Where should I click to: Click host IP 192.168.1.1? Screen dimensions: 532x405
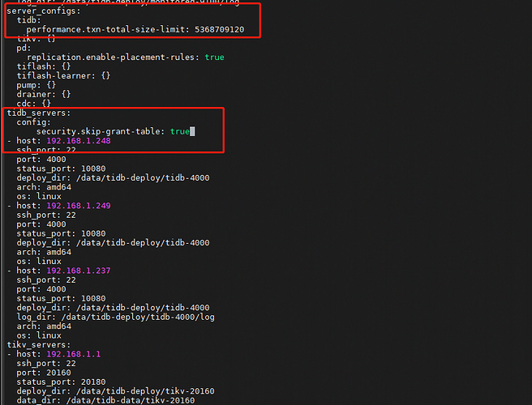point(73,354)
